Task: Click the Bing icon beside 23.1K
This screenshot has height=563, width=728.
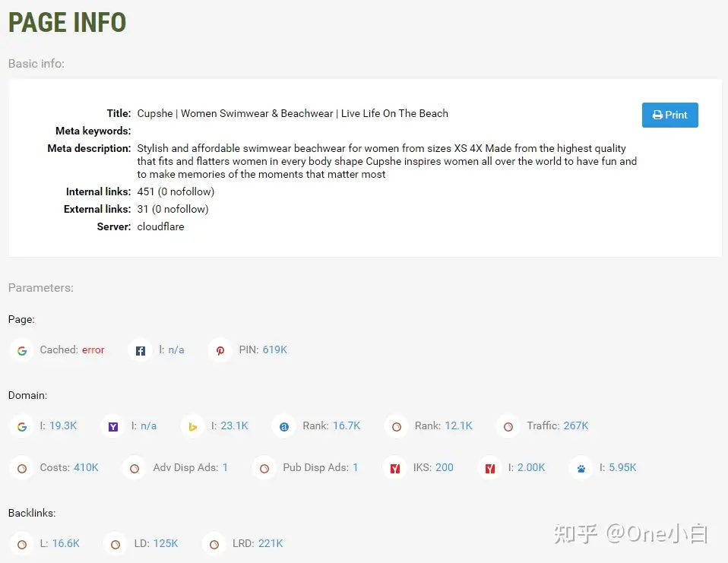Action: tap(193, 426)
